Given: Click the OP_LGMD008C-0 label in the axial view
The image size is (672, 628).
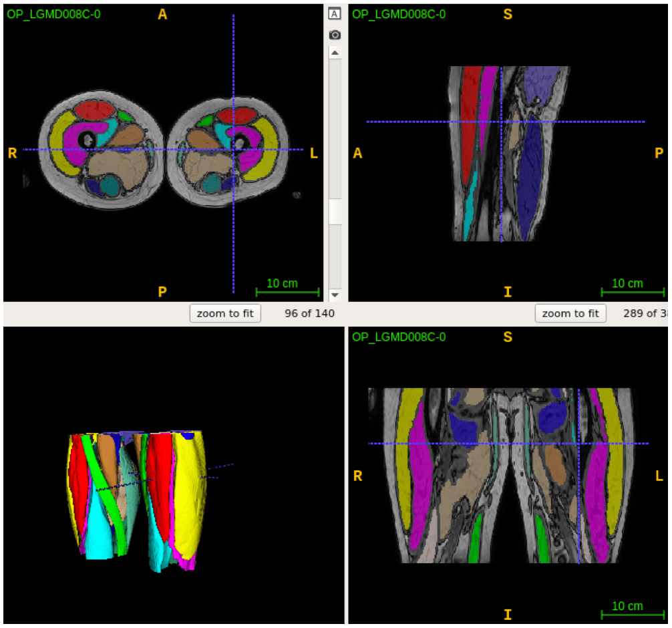Looking at the screenshot, I should coord(53,15).
